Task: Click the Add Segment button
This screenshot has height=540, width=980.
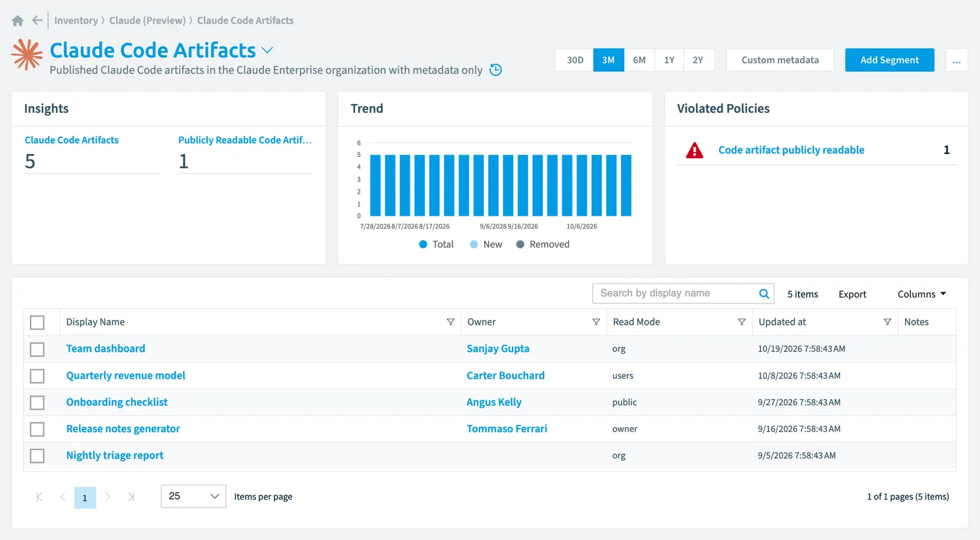Action: [889, 60]
